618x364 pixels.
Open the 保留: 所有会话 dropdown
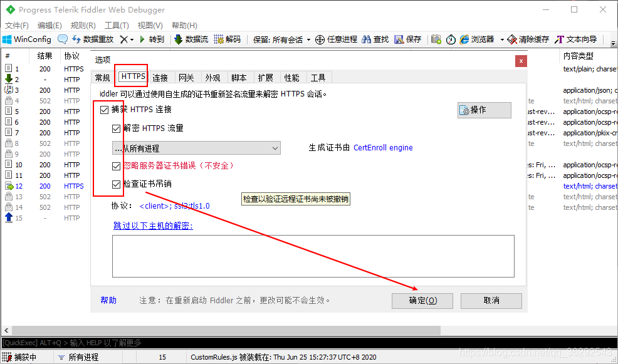(x=282, y=39)
